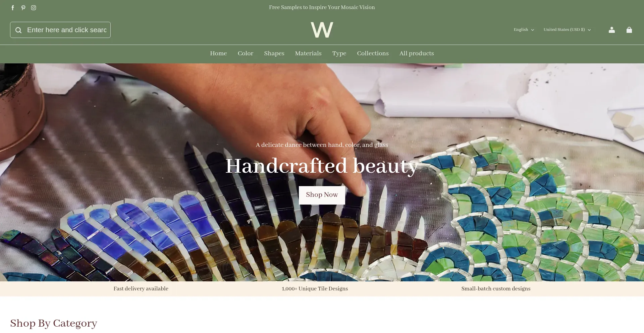Screen dimensions: 644x333
Task: Open the Instagram social icon
Action: pos(34,8)
